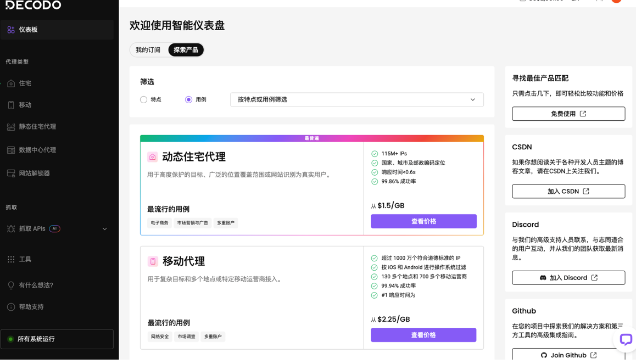Open 仪表板 in the sidebar
This screenshot has height=364, width=636.
pos(57,30)
